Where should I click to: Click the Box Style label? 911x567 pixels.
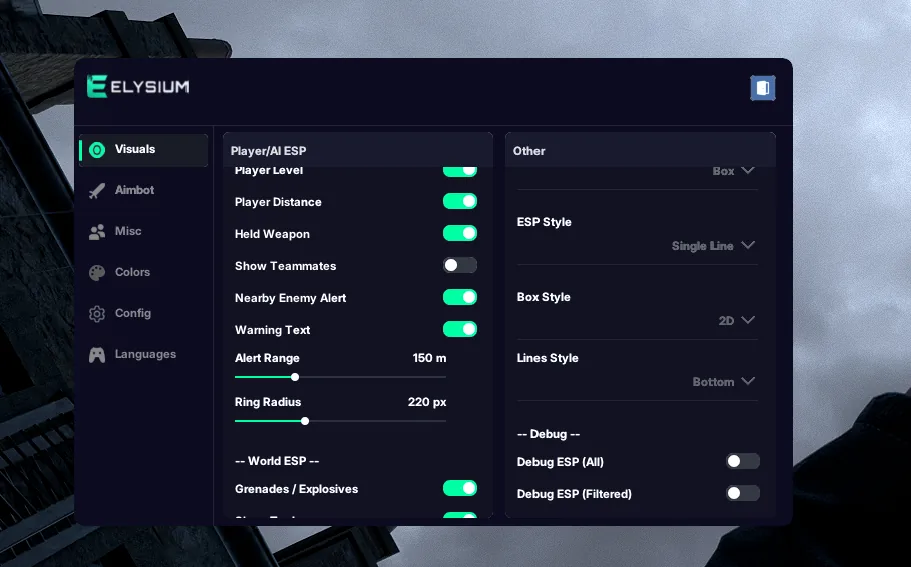pos(544,297)
